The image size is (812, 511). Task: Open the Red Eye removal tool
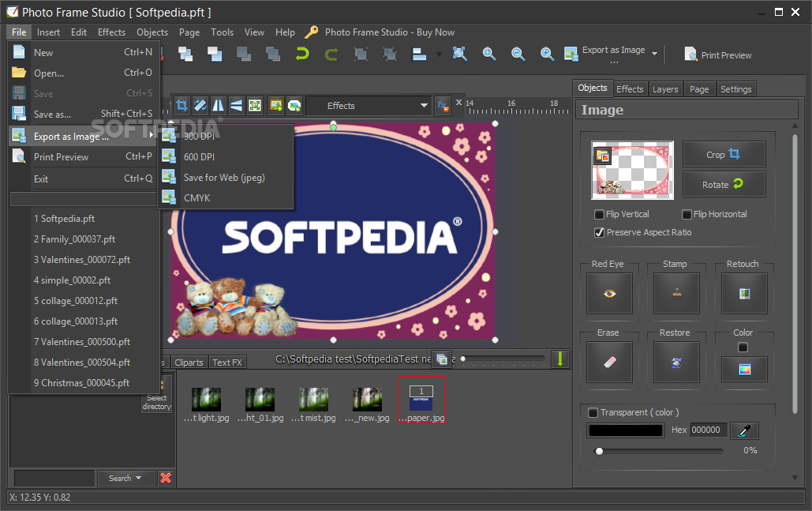pyautogui.click(x=609, y=294)
